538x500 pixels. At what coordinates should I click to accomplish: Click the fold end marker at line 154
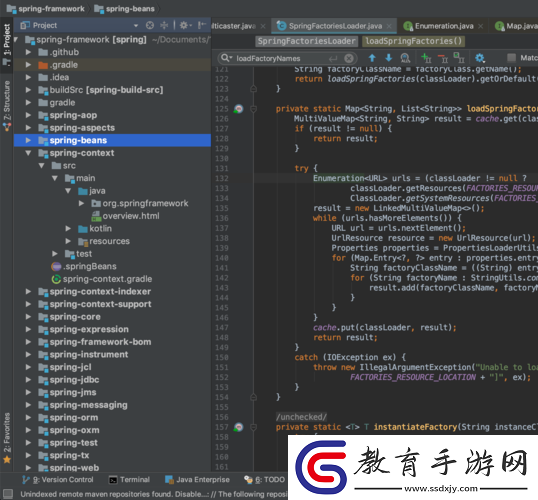tap(254, 397)
